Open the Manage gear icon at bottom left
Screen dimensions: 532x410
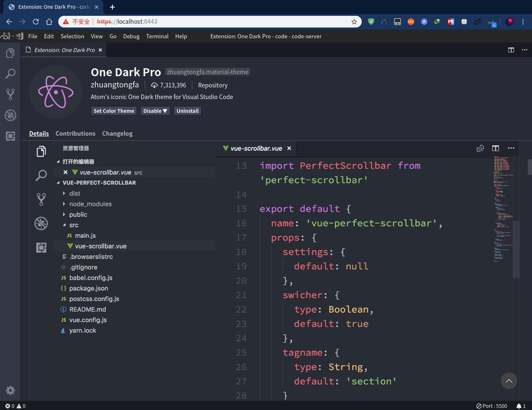click(x=10, y=390)
